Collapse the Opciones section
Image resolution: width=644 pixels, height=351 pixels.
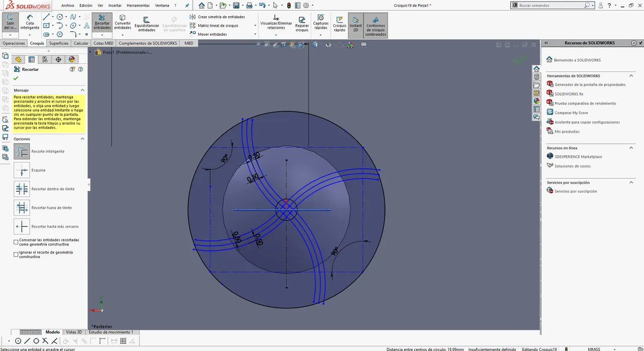pyautogui.click(x=83, y=139)
